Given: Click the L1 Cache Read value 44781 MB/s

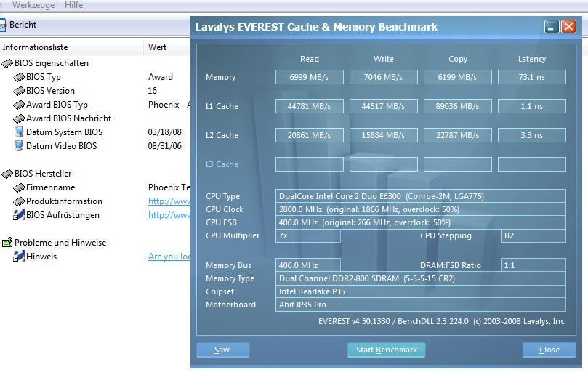Looking at the screenshot, I should point(310,106).
